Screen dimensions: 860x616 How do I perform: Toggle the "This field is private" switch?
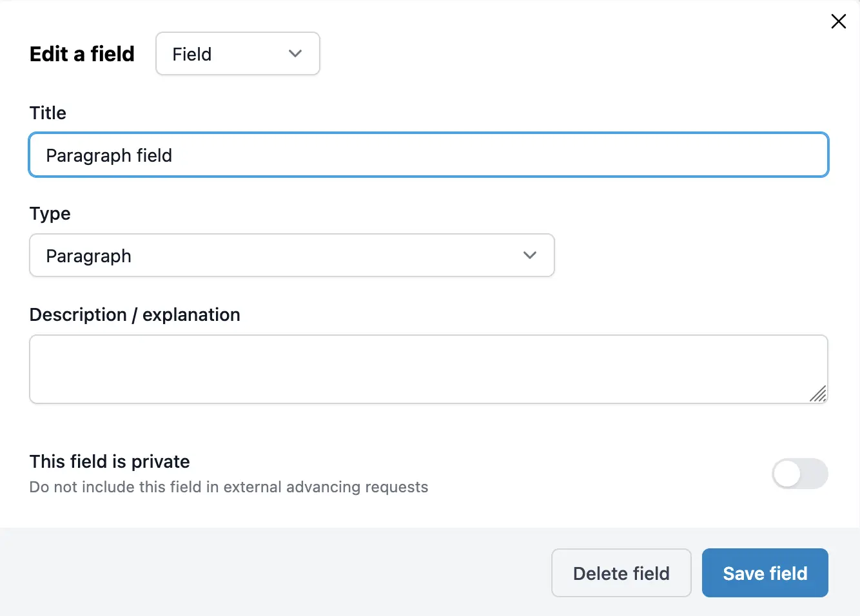tap(799, 474)
